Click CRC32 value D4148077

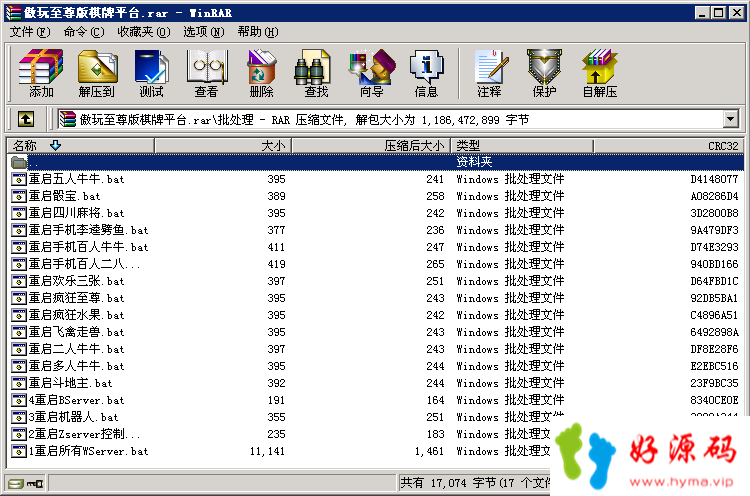pos(714,179)
